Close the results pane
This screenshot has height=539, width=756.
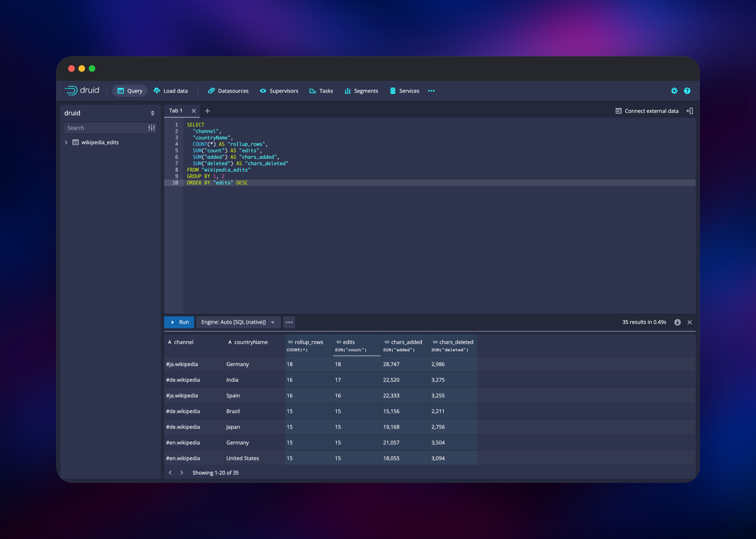(690, 322)
